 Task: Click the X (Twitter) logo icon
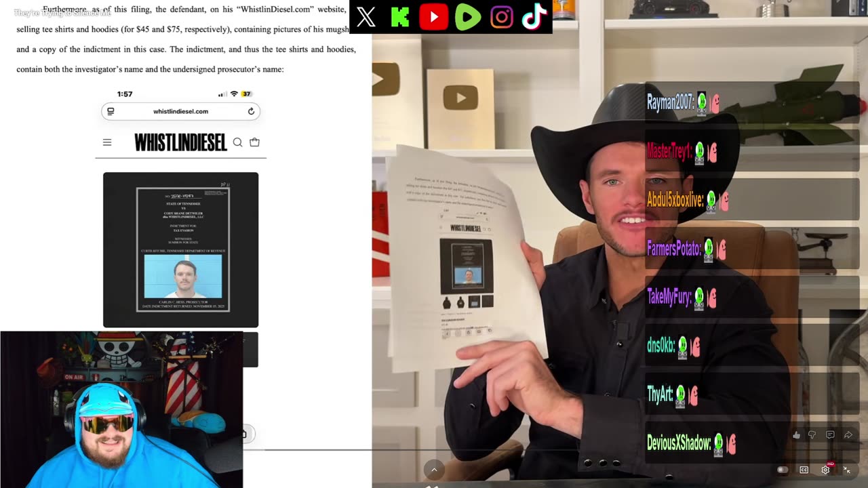[366, 17]
